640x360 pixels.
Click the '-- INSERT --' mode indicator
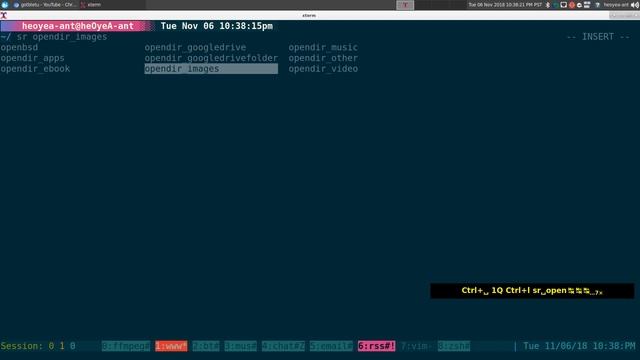pos(598,37)
